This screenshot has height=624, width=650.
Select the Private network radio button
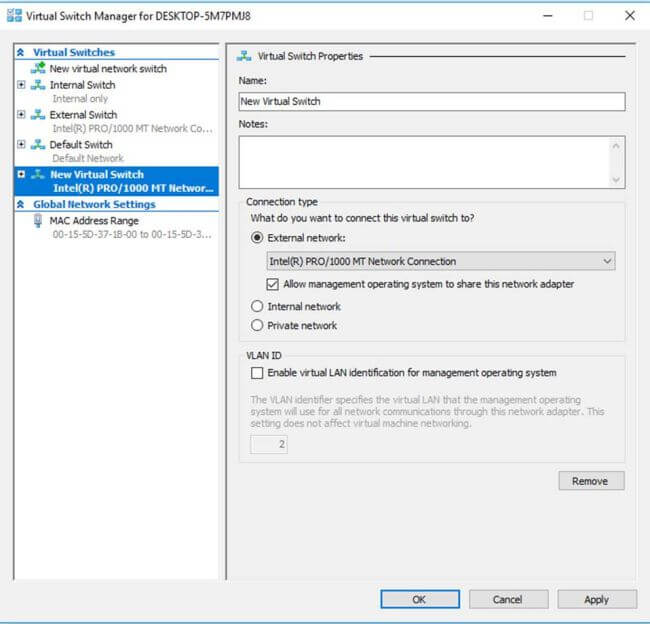[257, 325]
